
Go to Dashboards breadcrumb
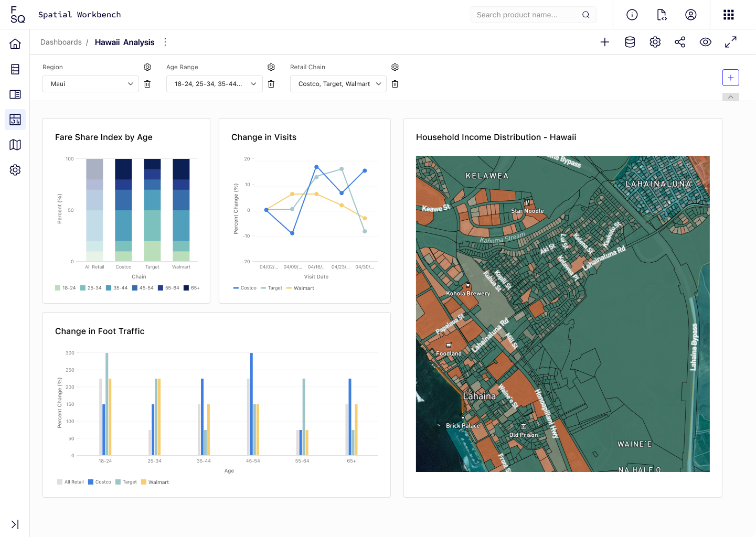pos(61,42)
